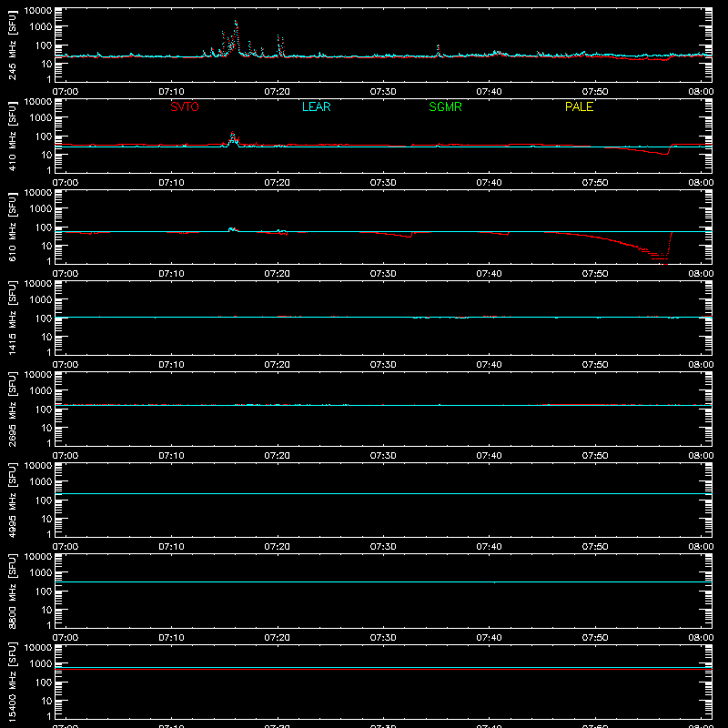Click the cyan LEAR legend label
The image size is (728, 728).
(316, 106)
